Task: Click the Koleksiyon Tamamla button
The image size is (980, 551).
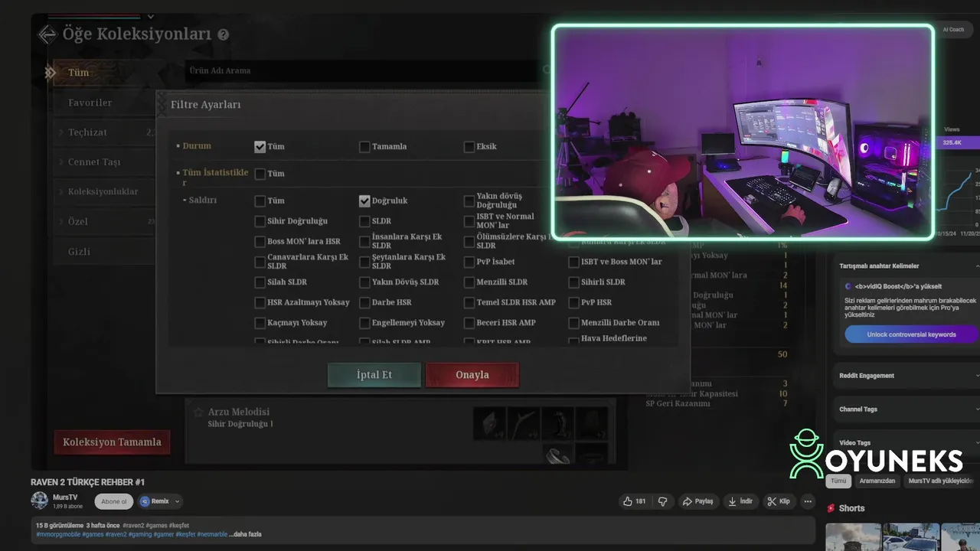Action: (112, 442)
